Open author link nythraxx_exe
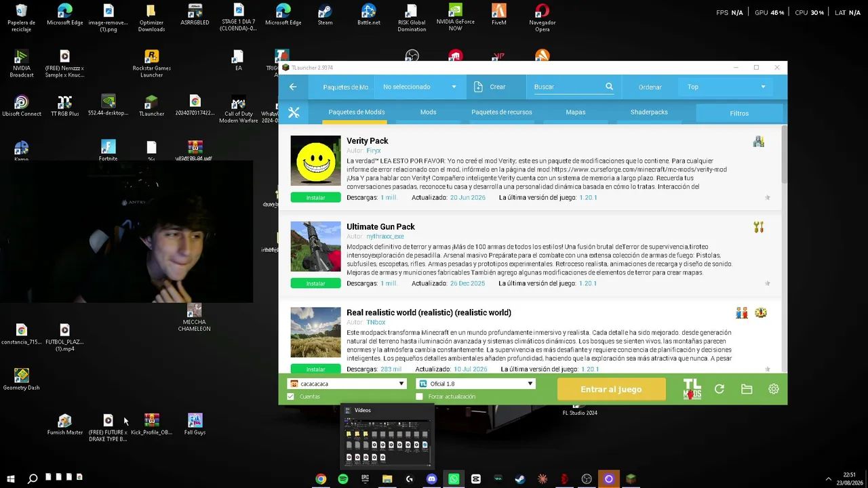The width and height of the screenshot is (868, 488). [x=385, y=237]
